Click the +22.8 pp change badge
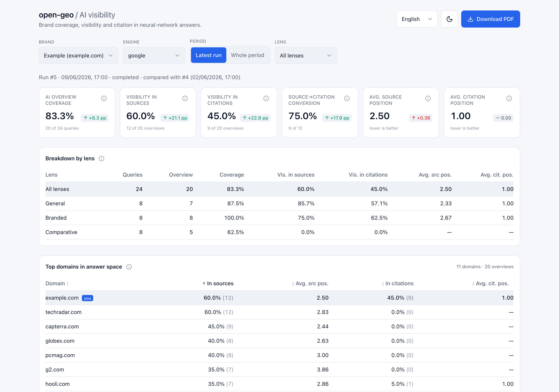The height and width of the screenshot is (392, 559). tap(255, 118)
